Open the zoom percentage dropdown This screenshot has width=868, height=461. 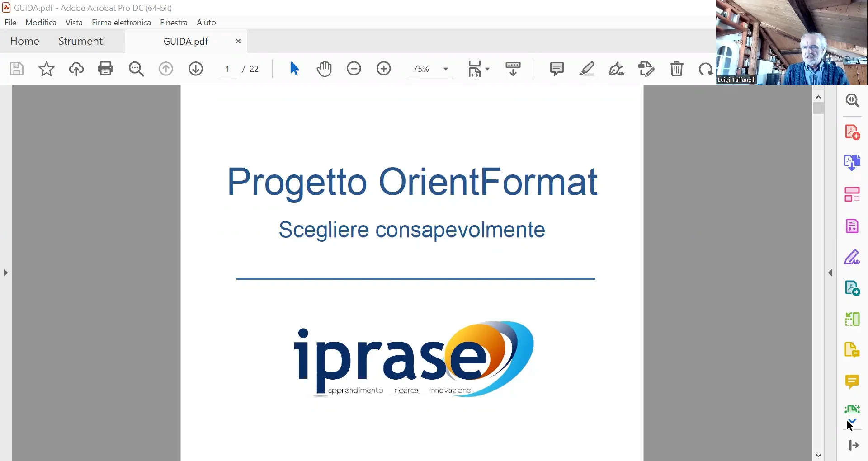445,69
